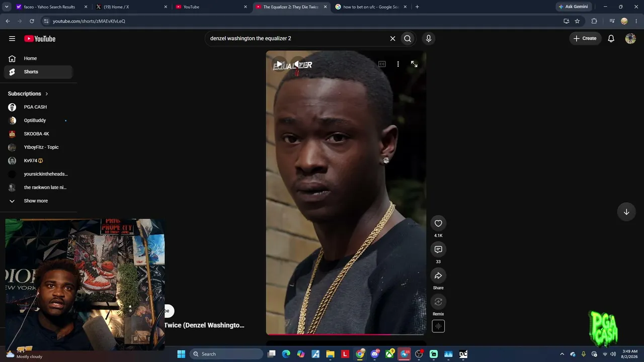Close the Equalizer 2 tab

[x=325, y=7]
